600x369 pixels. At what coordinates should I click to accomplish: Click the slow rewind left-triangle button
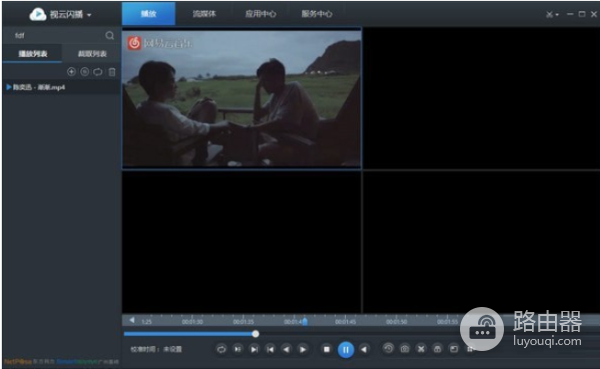[286, 349]
